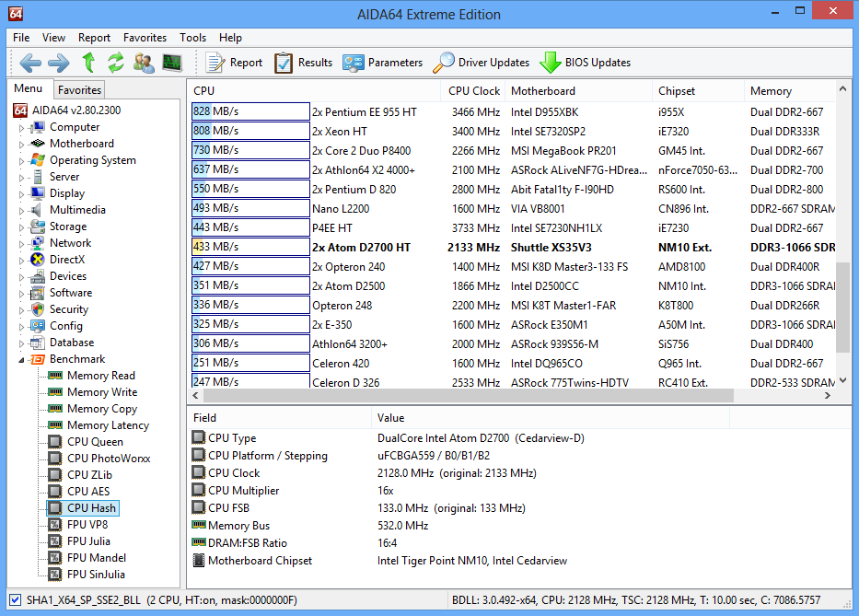Expand the Operating System node

21,161
